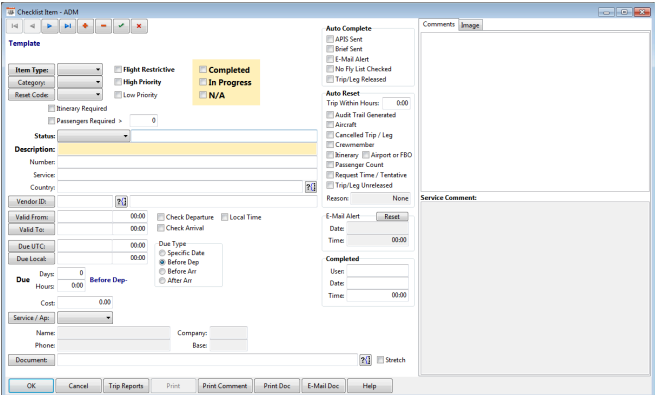The image size is (655, 395).
Task: Switch to the Image tab
Action: [x=470, y=25]
